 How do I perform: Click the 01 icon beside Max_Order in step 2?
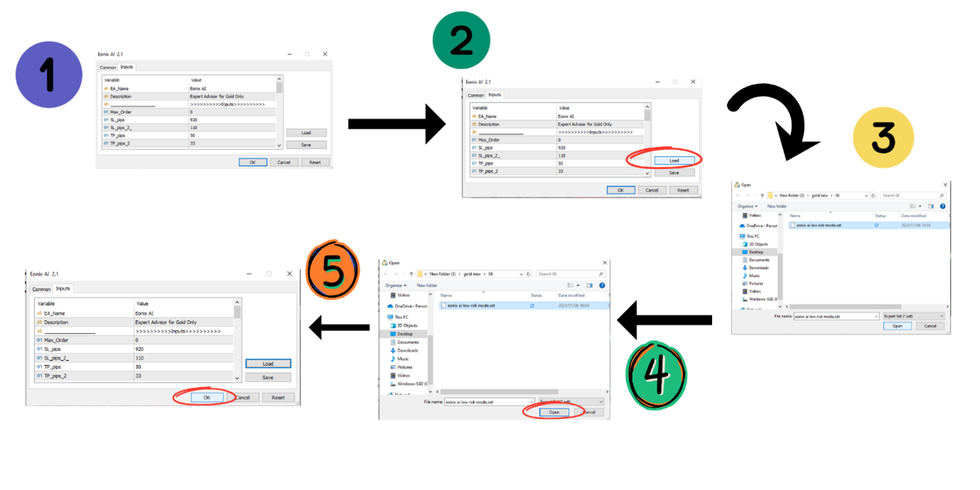475,139
